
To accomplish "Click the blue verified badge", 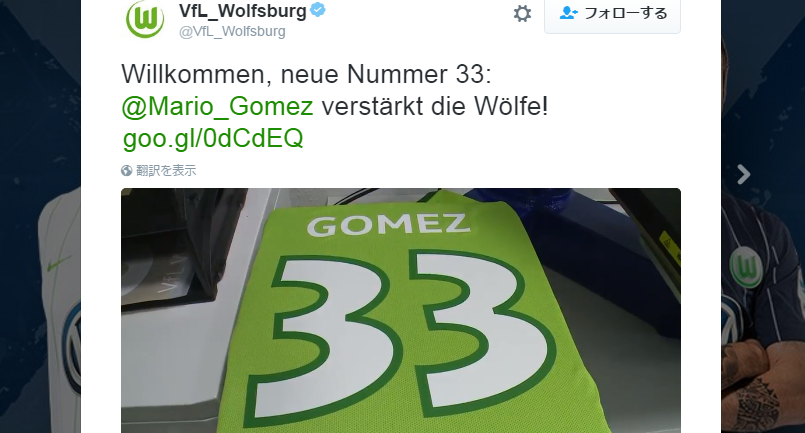I will (x=318, y=10).
